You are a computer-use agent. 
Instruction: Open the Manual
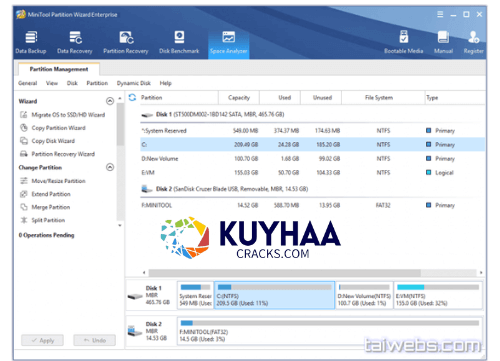tap(443, 43)
